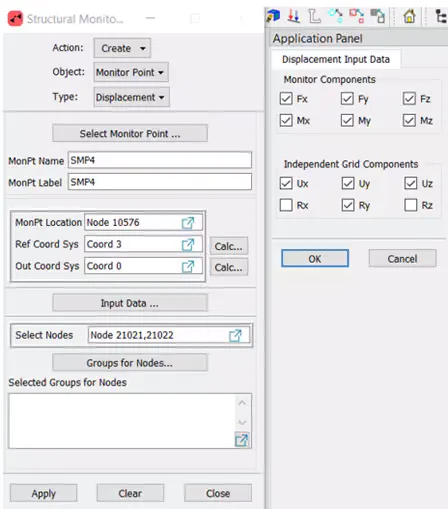Click the L-shaped beam section icon

tap(314, 16)
